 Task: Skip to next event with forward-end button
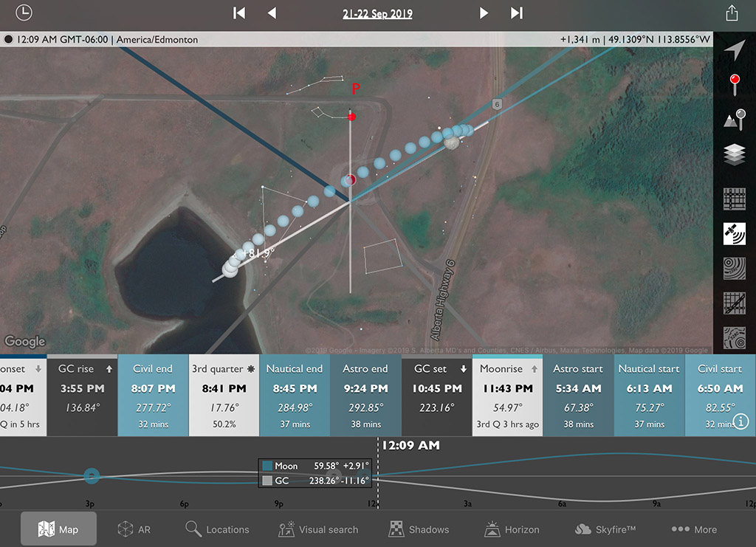click(x=517, y=13)
